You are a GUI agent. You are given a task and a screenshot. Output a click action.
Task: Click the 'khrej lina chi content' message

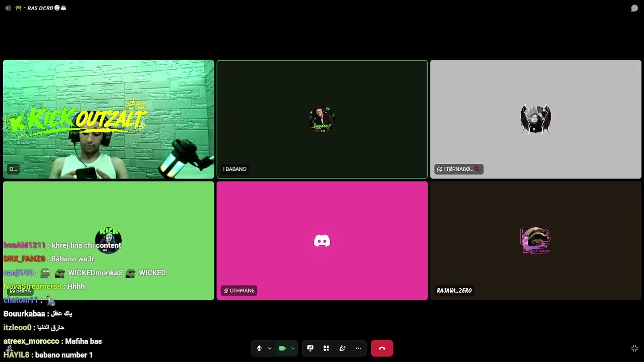(87, 245)
